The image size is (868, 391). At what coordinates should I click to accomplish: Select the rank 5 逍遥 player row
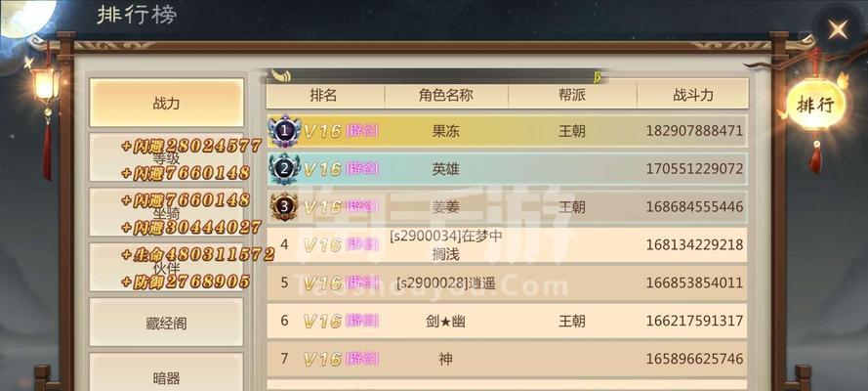pos(507,283)
